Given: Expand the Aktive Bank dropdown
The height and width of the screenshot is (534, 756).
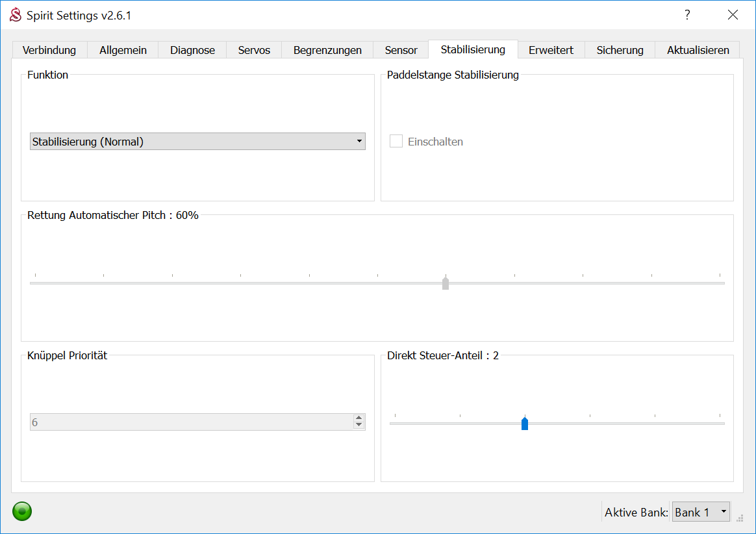Looking at the screenshot, I should point(701,512).
